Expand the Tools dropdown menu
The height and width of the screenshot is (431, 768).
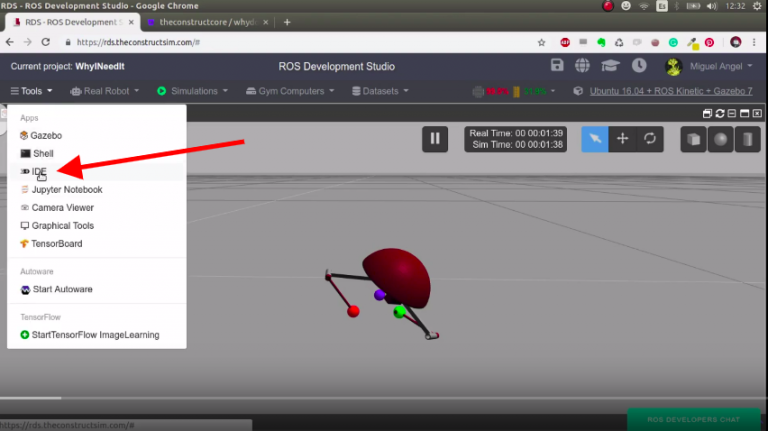click(x=31, y=91)
